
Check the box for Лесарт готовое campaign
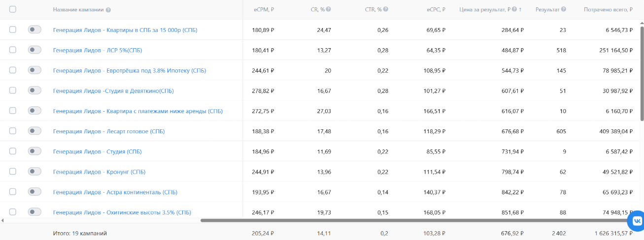(13, 131)
